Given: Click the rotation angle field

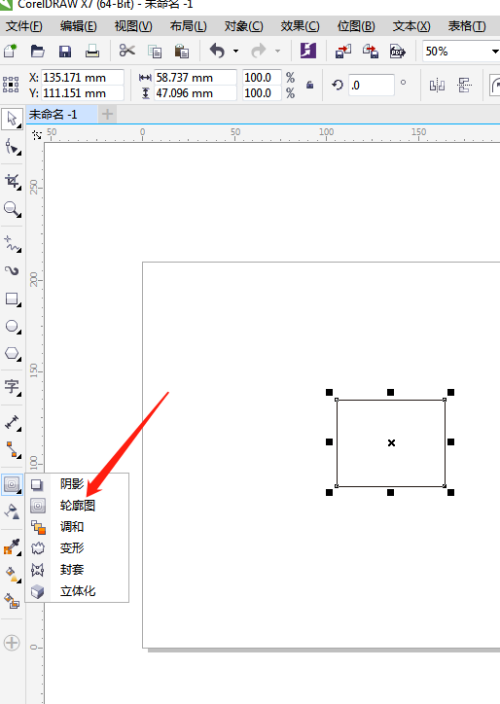Looking at the screenshot, I should pos(371,85).
